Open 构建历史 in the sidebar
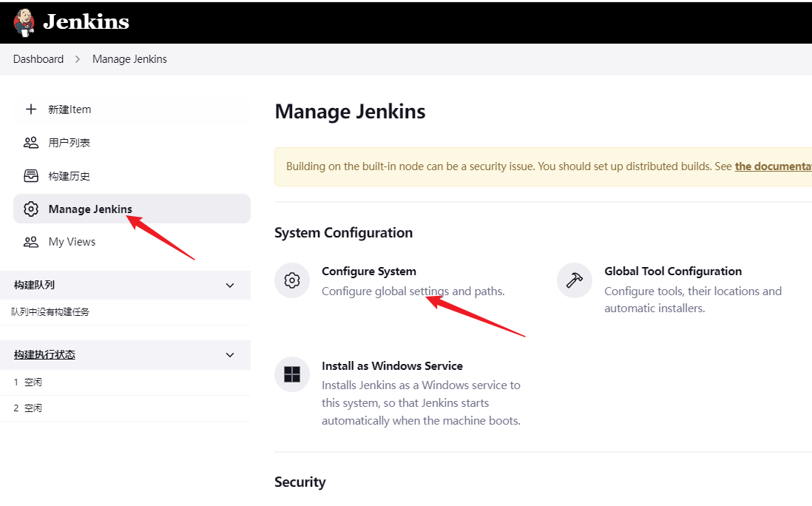The image size is (812, 506). tap(69, 176)
